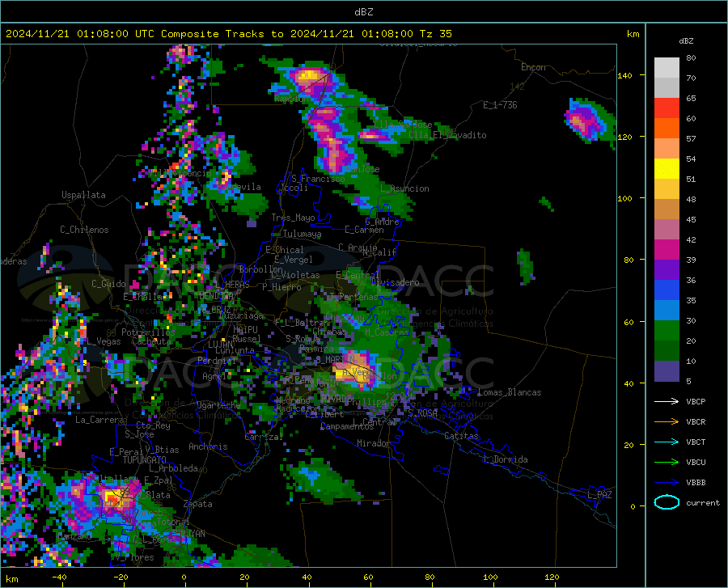Select the purple 36–39 dBZ legend swatch
The height and width of the screenshot is (588, 728).
click(x=667, y=270)
